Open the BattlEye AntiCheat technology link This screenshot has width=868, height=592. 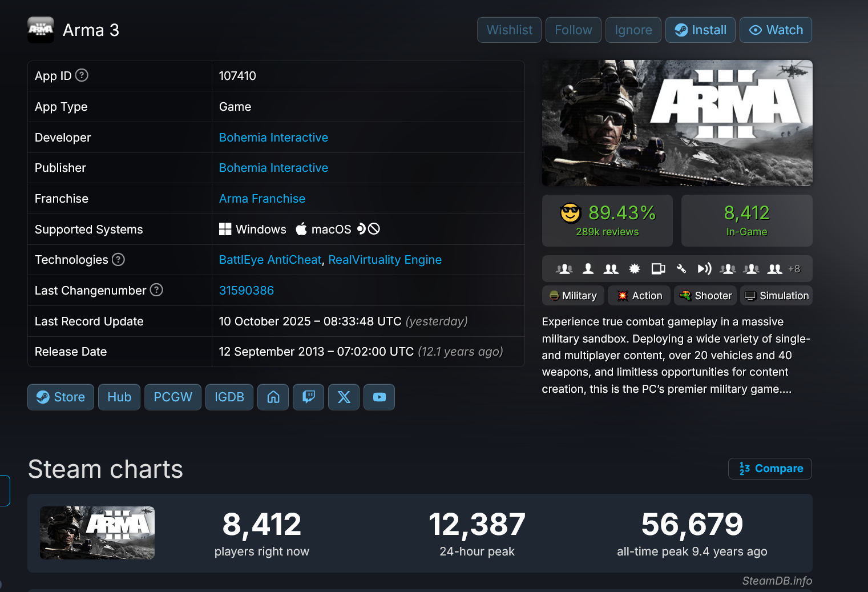[271, 260]
